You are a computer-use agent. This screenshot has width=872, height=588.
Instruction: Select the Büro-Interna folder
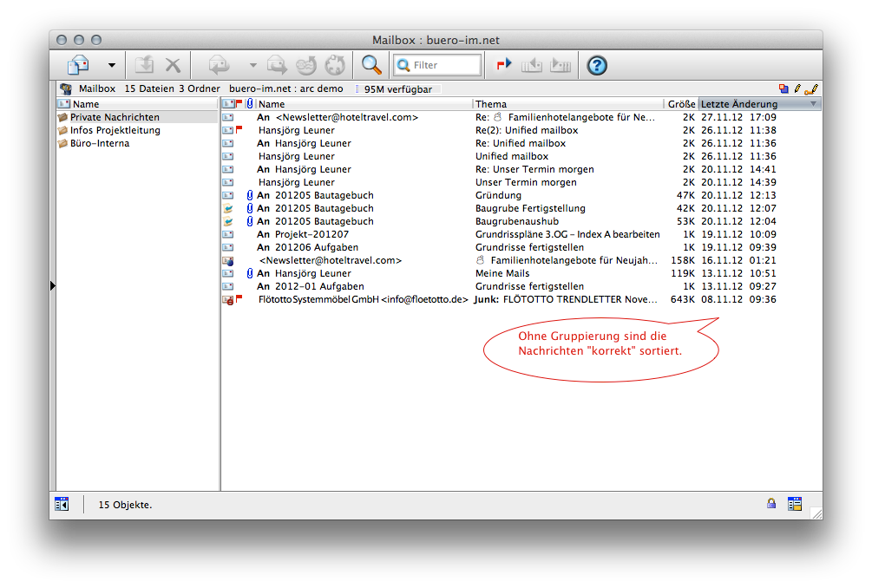tap(100, 143)
